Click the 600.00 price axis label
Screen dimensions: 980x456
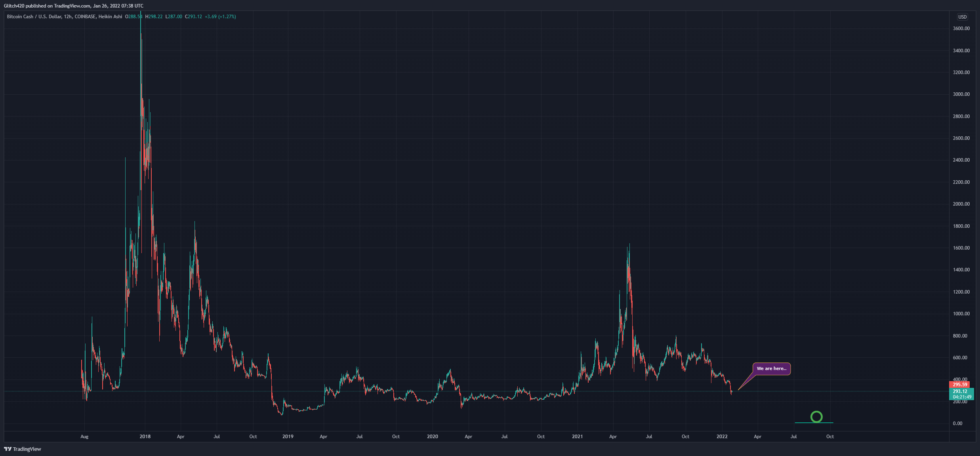point(960,358)
